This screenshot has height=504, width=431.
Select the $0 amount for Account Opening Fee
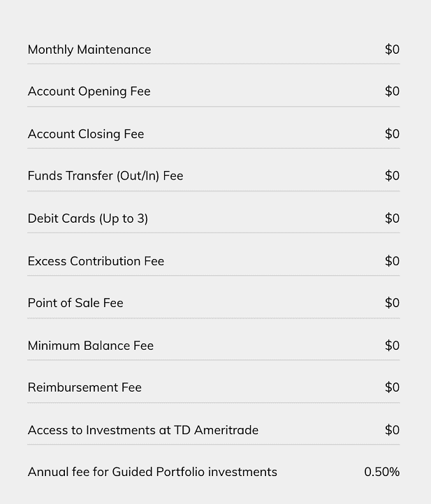click(392, 91)
